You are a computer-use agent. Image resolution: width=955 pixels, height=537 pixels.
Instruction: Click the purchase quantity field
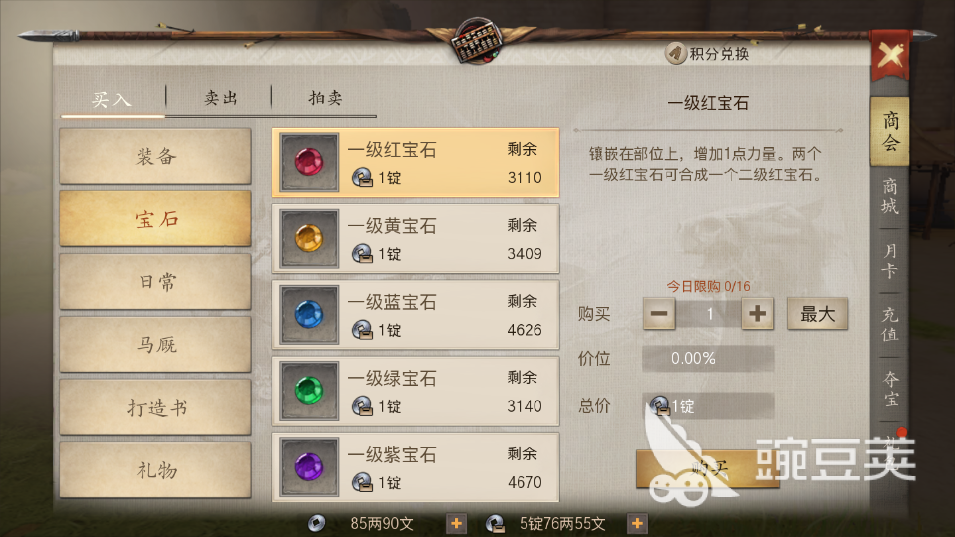708,314
